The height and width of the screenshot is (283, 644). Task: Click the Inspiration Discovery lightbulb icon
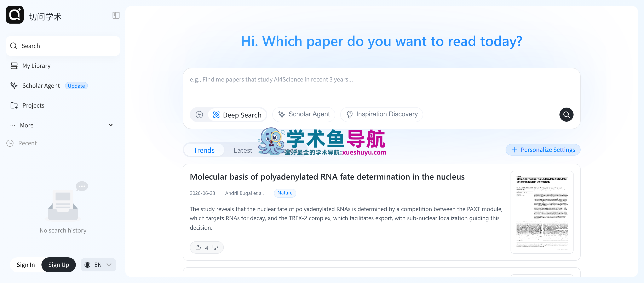click(x=350, y=114)
